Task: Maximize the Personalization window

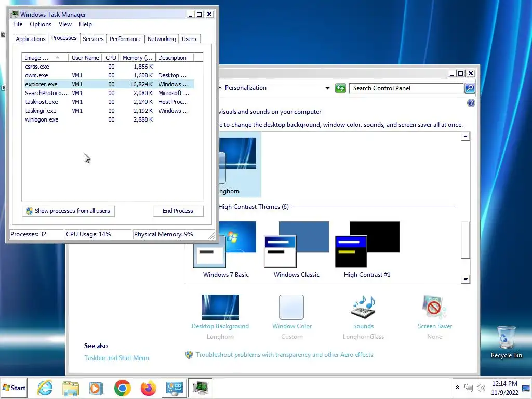Action: [x=460, y=73]
